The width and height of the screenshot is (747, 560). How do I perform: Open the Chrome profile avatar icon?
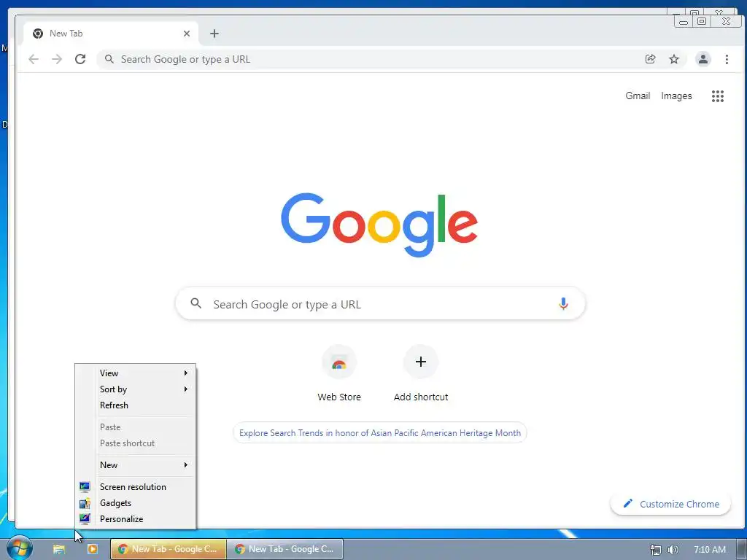click(703, 59)
